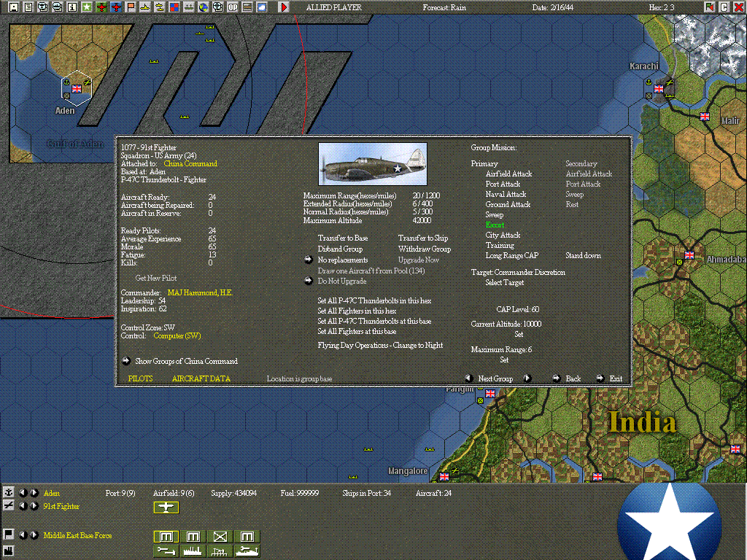Click the factory industry icon in bottom panel
This screenshot has height=560, width=747.
pos(9,551)
